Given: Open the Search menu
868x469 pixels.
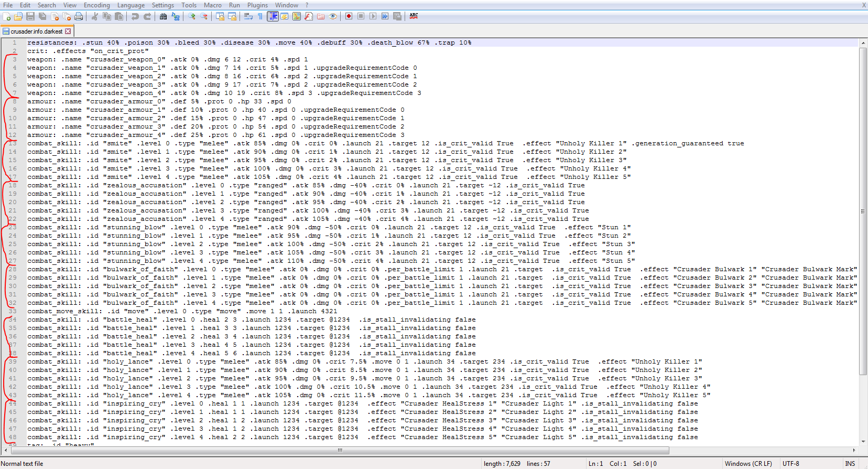Looking at the screenshot, I should [x=47, y=5].
